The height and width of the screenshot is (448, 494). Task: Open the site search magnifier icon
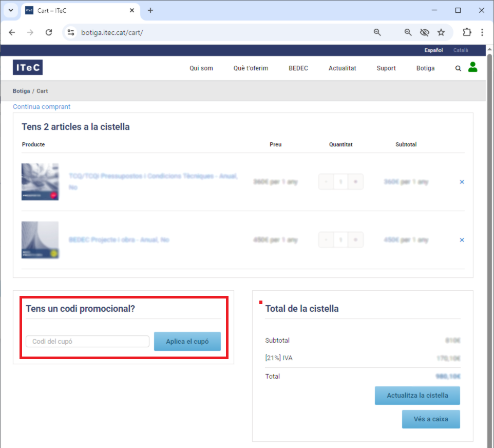coord(458,68)
